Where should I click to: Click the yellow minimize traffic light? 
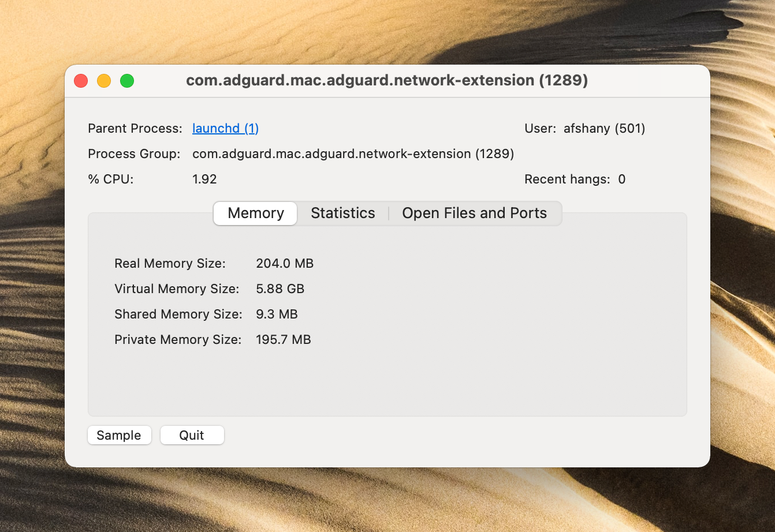104,81
